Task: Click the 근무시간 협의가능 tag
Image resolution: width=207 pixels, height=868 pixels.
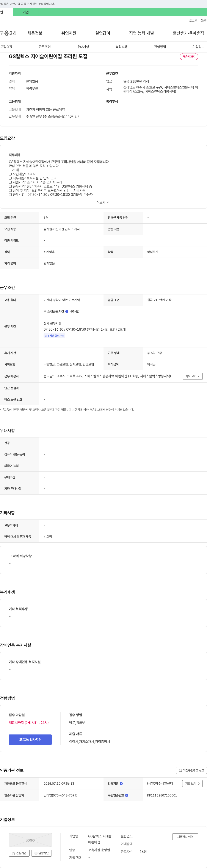Action: [x=54, y=336]
